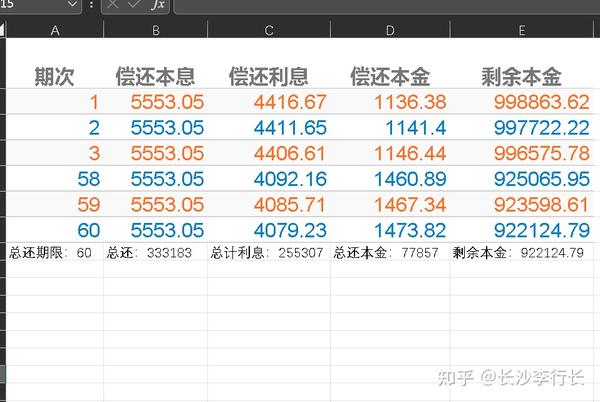The image size is (600, 402).
Task: Click summary cell 总还期限: 60
Action: pyautogui.click(x=55, y=252)
